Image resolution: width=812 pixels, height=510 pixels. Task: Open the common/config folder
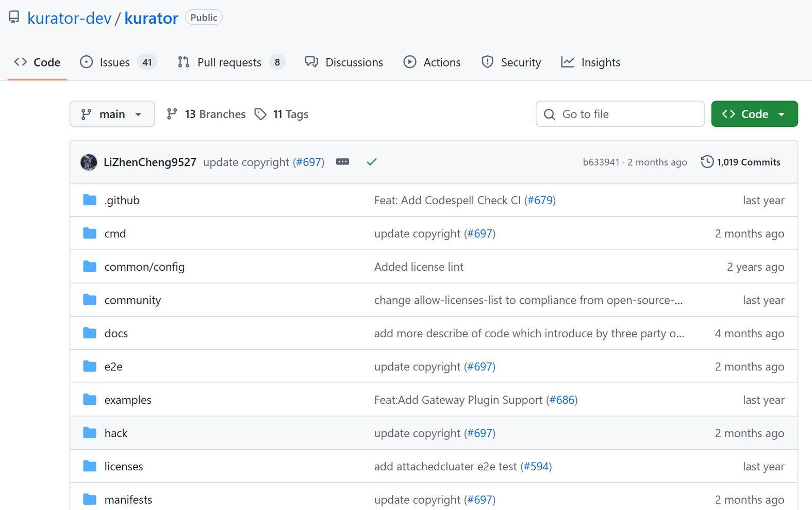pos(144,267)
